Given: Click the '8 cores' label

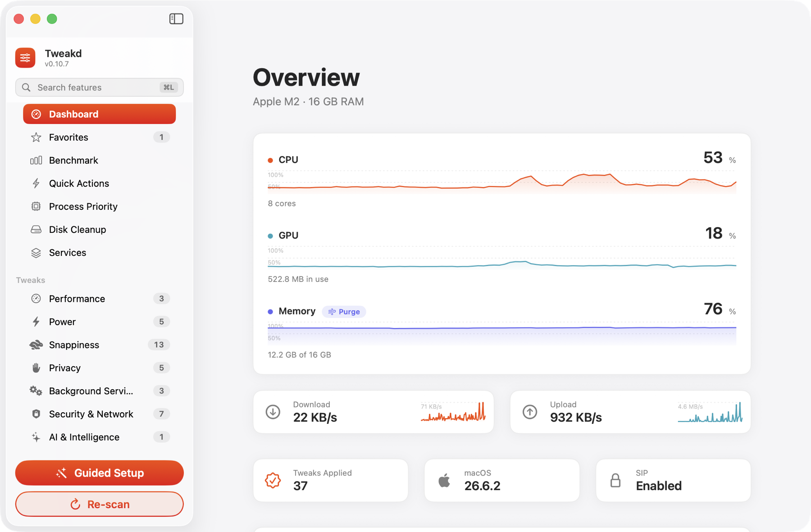Looking at the screenshot, I should pos(282,204).
